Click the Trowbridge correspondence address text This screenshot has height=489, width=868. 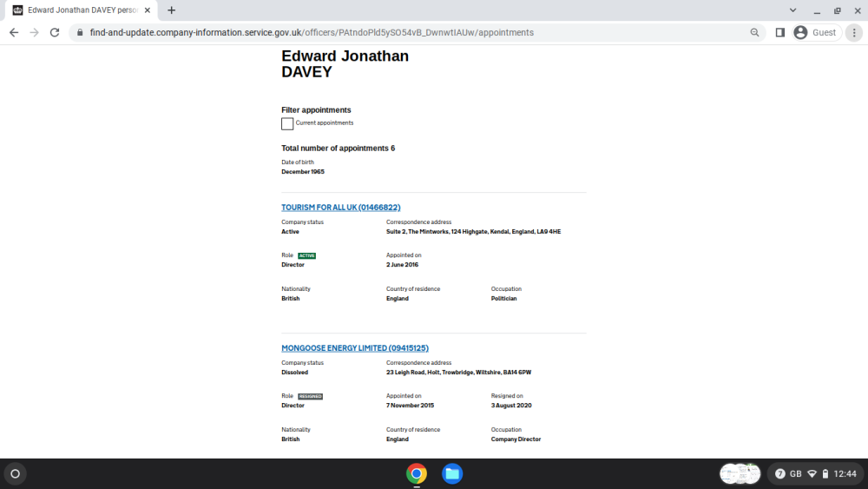(458, 372)
